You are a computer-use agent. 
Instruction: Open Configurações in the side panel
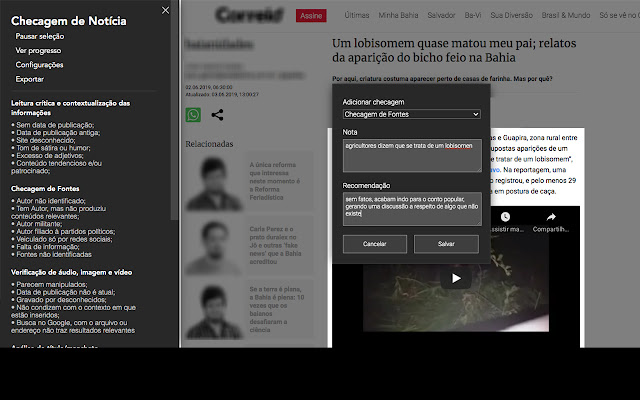39,65
